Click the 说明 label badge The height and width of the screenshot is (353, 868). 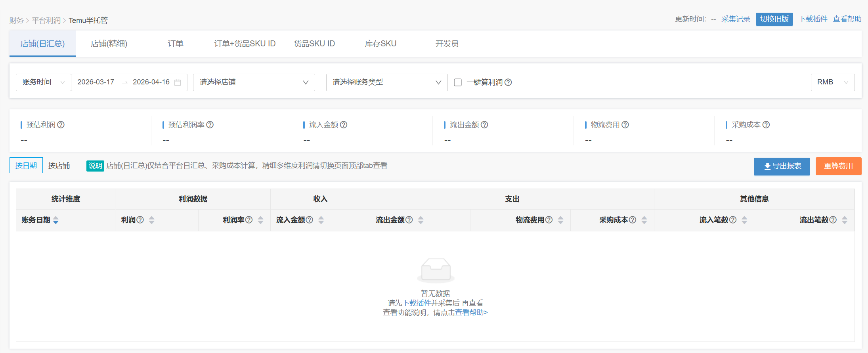pyautogui.click(x=95, y=166)
